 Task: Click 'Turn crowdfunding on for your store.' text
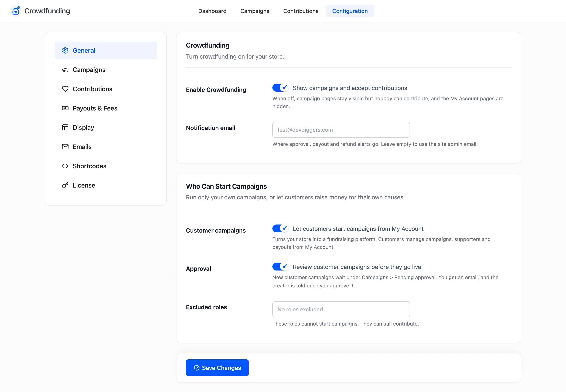pos(235,56)
